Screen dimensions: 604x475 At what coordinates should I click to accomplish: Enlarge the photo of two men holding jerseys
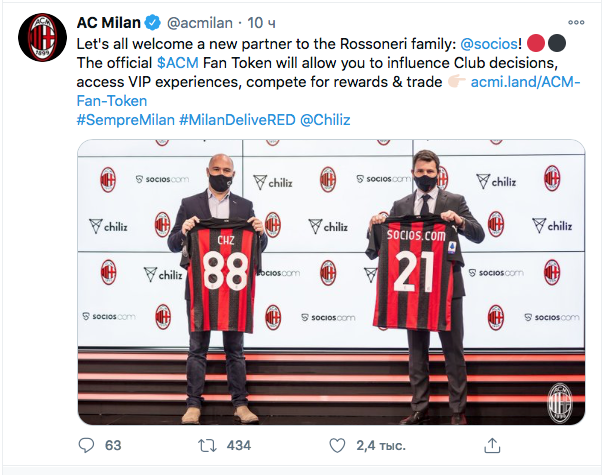pos(330,282)
